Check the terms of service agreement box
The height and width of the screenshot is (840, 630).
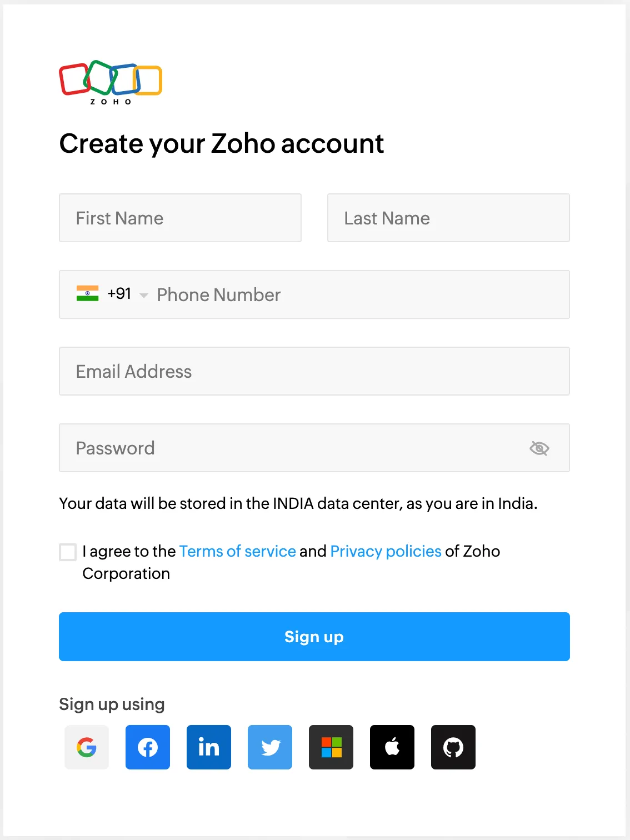click(x=68, y=552)
